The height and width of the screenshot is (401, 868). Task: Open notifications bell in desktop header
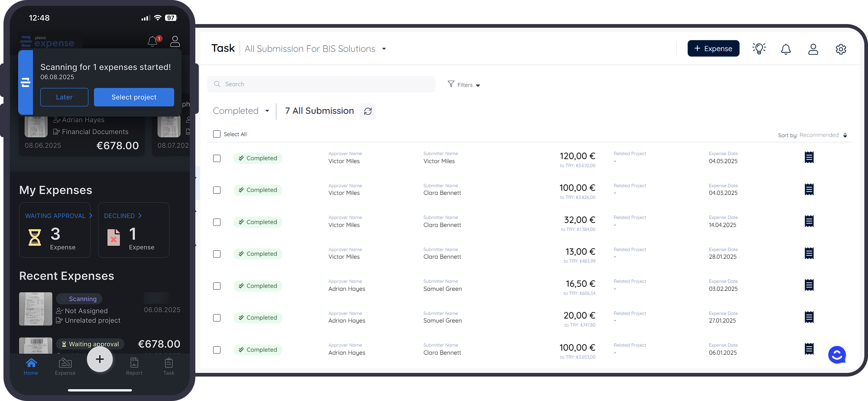pos(786,49)
